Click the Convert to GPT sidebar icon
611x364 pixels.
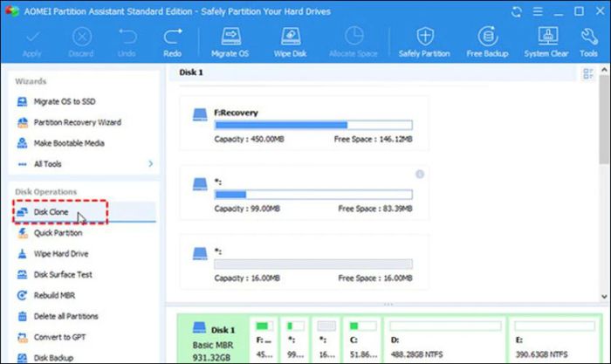coord(22,337)
